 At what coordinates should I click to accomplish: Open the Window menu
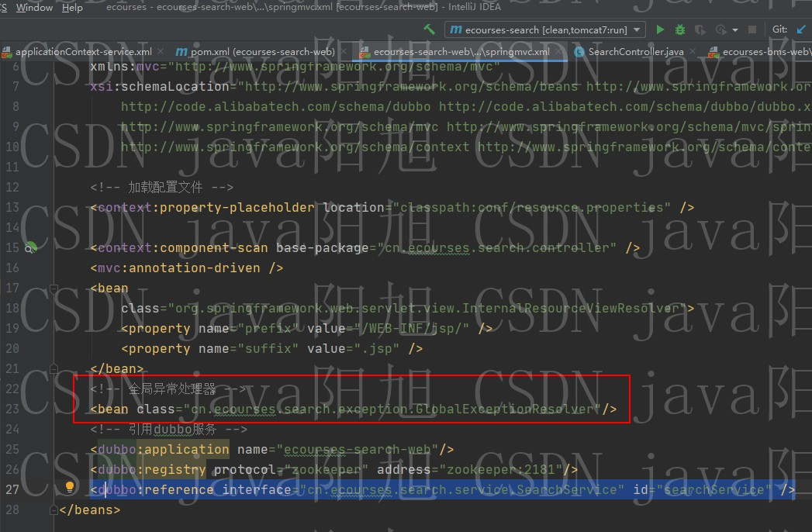click(34, 7)
